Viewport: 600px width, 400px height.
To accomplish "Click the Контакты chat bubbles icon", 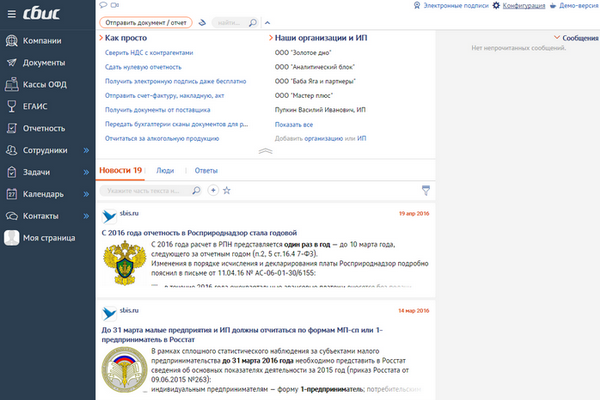I will coord(11,216).
